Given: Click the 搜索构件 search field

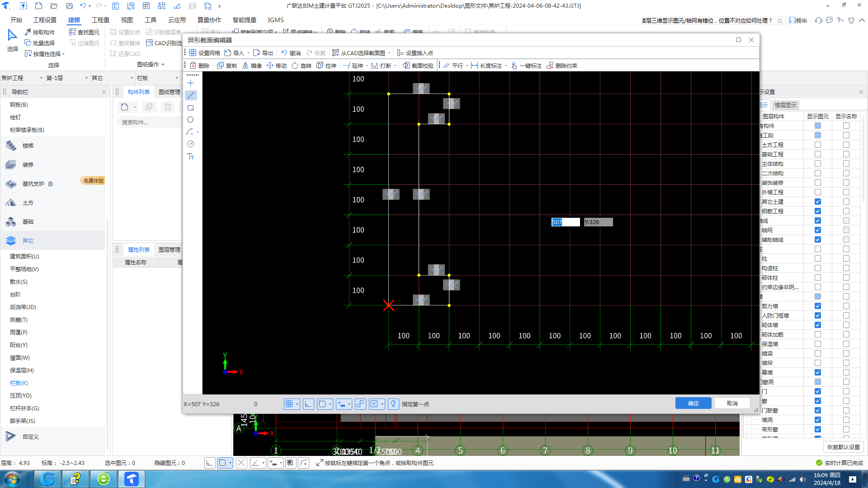Looking at the screenshot, I should click(150, 122).
